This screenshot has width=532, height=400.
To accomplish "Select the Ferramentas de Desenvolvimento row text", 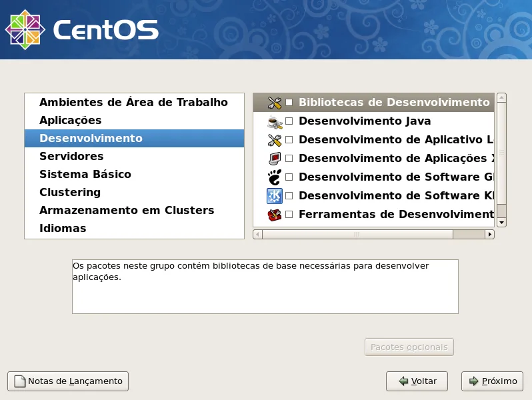I will point(396,214).
